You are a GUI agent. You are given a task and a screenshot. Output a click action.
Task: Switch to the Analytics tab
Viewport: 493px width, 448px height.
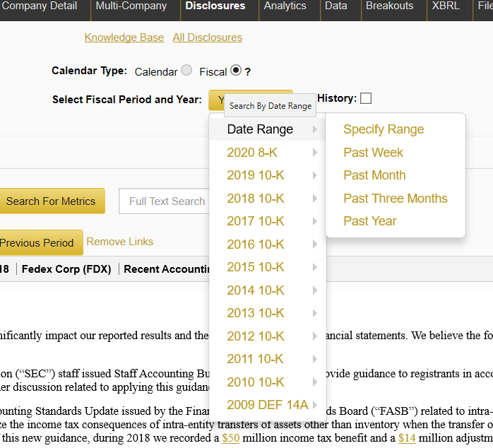(x=285, y=6)
